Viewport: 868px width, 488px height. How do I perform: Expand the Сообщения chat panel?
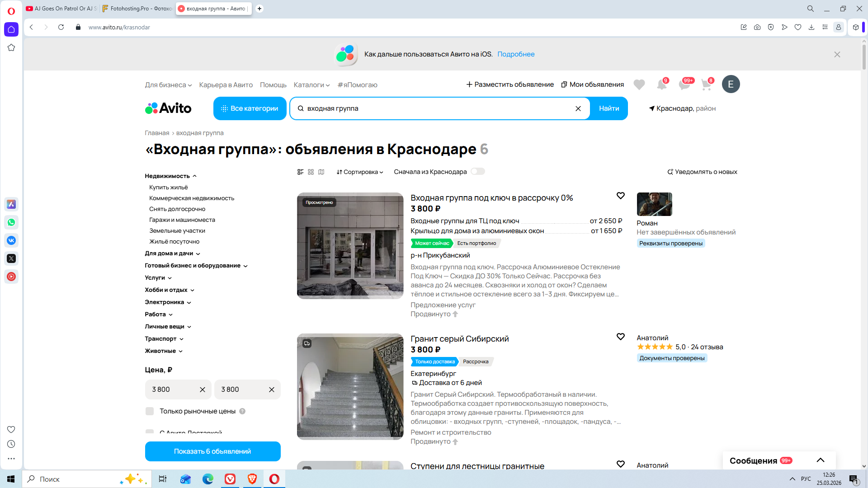[820, 460]
